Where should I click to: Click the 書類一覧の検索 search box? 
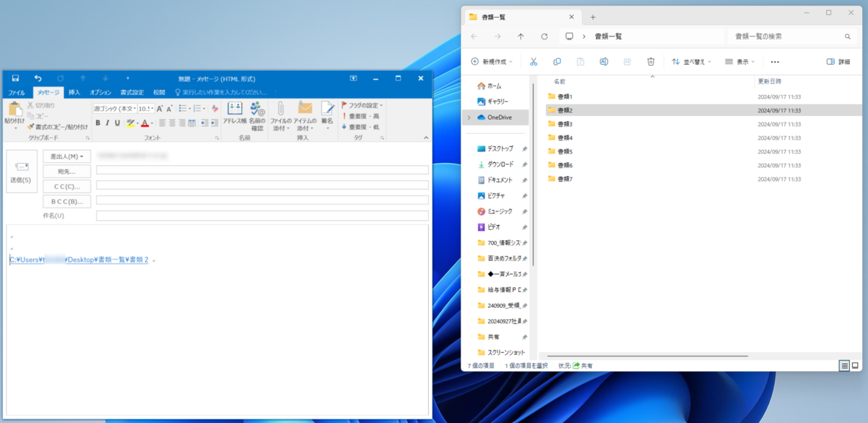point(792,37)
